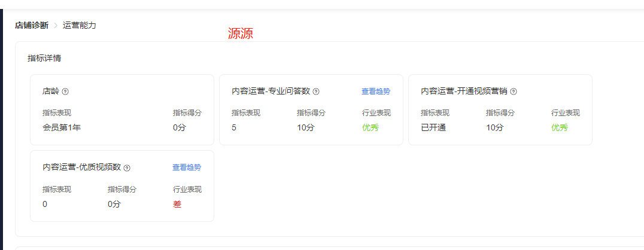This screenshot has width=644, height=250.
Task: Click 优秀 rating in 专业问答数 card
Action: pos(370,127)
